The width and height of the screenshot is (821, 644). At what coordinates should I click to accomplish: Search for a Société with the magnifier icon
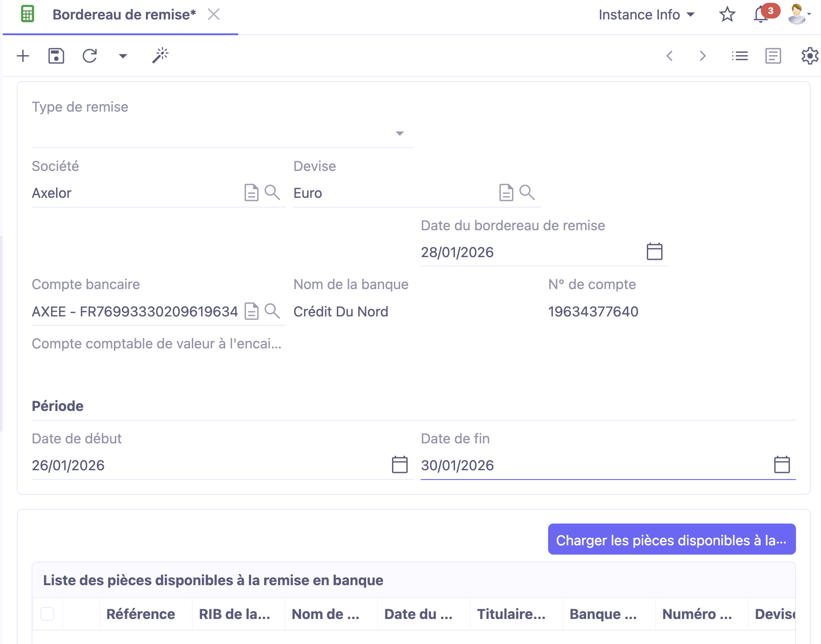click(x=273, y=193)
